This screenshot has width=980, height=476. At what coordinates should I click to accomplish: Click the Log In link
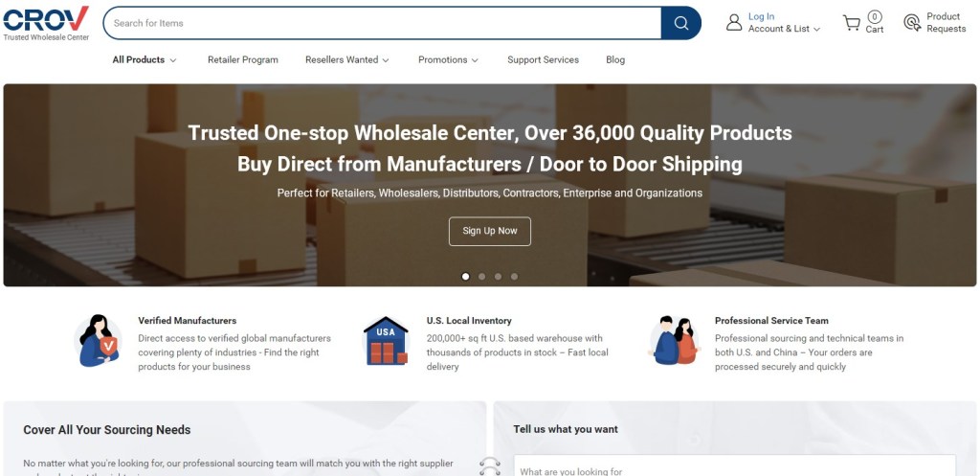pyautogui.click(x=761, y=17)
